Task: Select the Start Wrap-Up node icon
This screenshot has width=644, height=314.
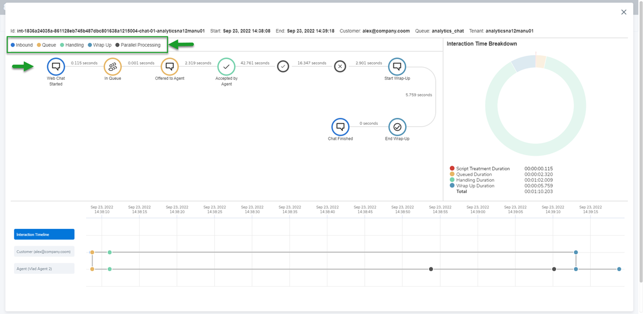Action: click(x=397, y=67)
